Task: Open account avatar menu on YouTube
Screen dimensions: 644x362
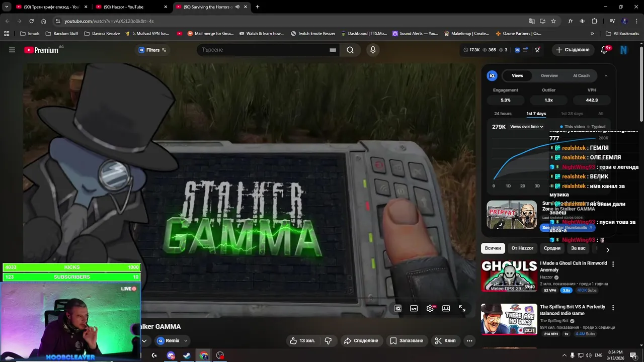Action: (x=624, y=50)
